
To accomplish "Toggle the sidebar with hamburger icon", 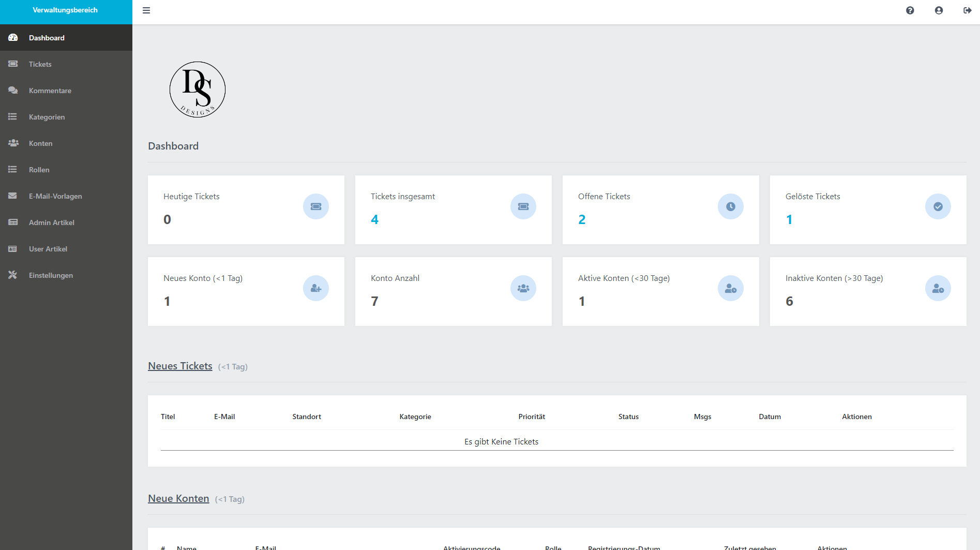I will 146,10.
